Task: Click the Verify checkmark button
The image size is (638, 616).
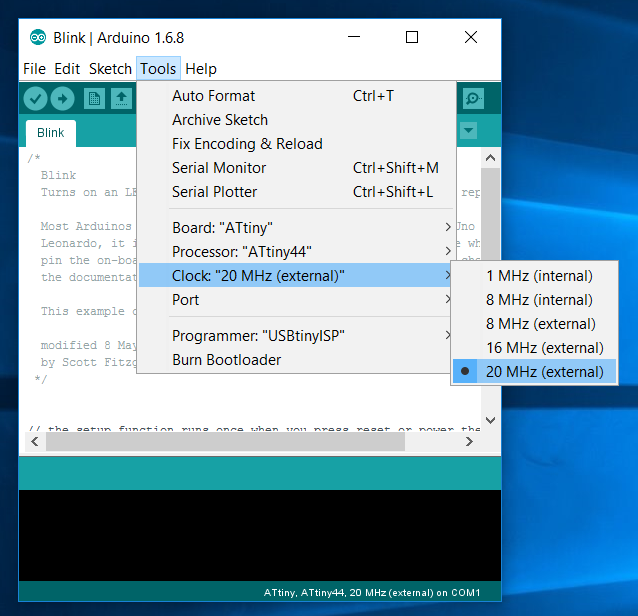Action: pos(35,99)
